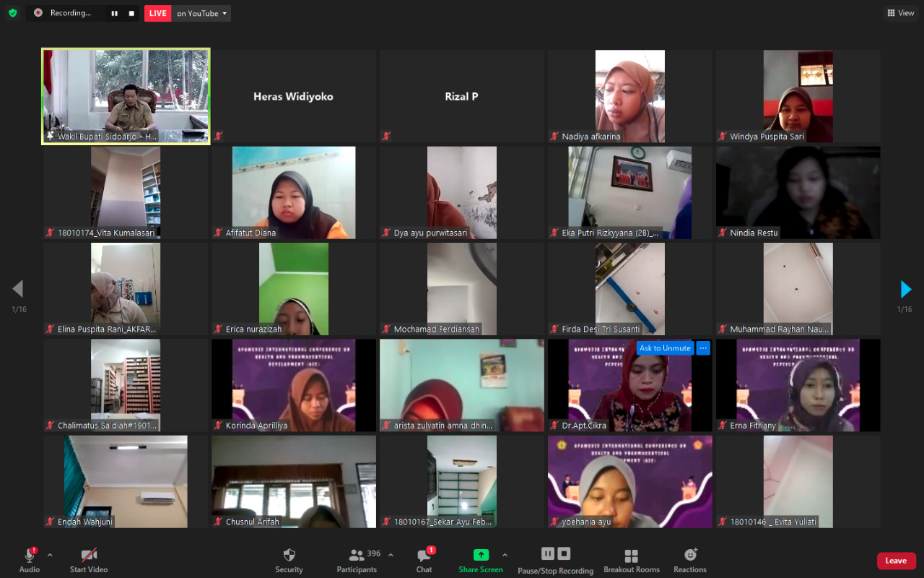This screenshot has height=578, width=924.
Task: Click the green encryption shield icon
Action: point(12,13)
